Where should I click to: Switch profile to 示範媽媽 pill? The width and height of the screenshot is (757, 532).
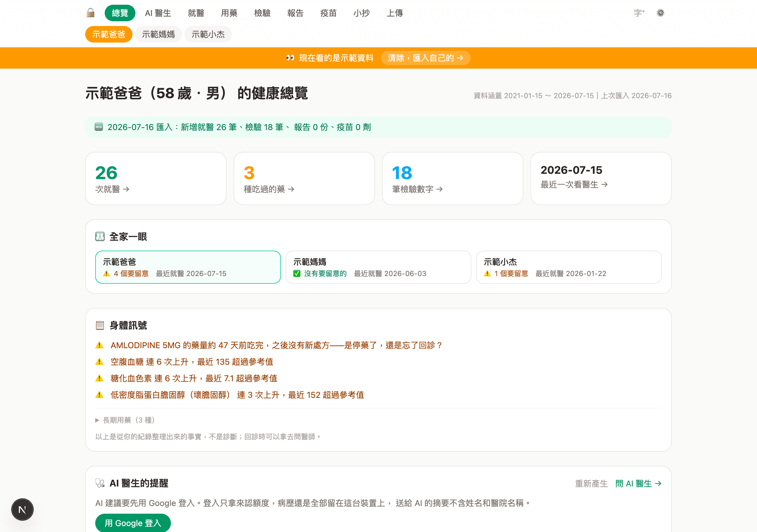click(158, 34)
